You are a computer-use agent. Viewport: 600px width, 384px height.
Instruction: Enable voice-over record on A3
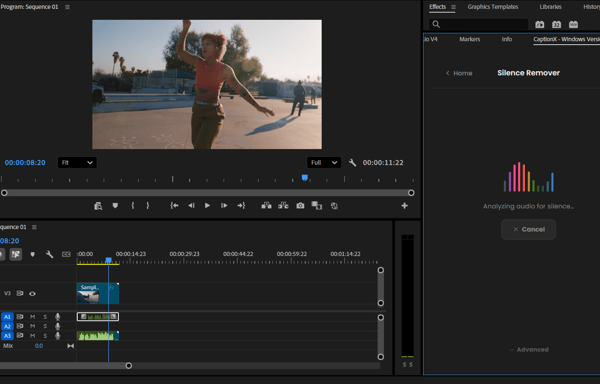click(58, 336)
